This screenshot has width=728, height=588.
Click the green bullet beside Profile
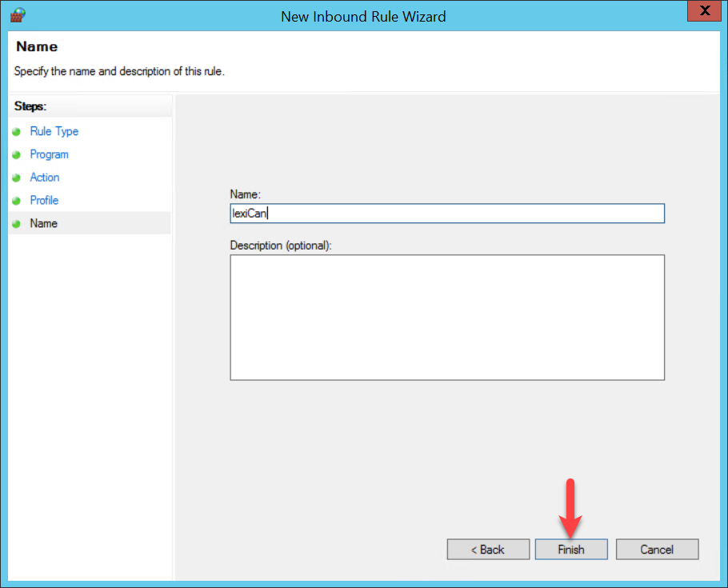pos(16,201)
